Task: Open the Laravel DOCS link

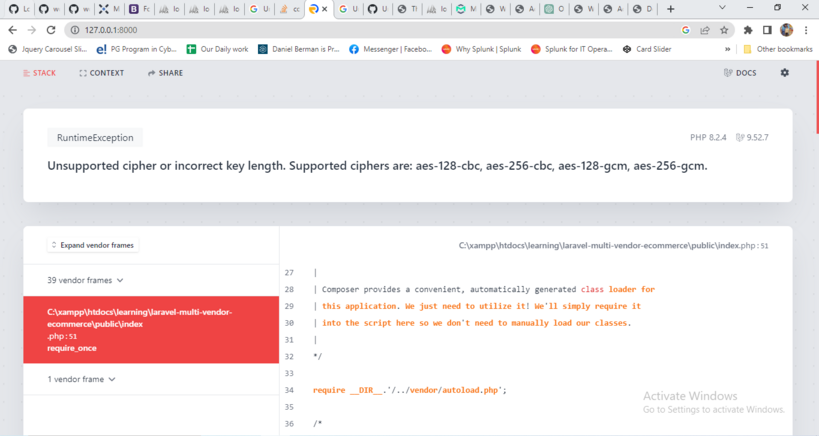Action: pos(740,73)
